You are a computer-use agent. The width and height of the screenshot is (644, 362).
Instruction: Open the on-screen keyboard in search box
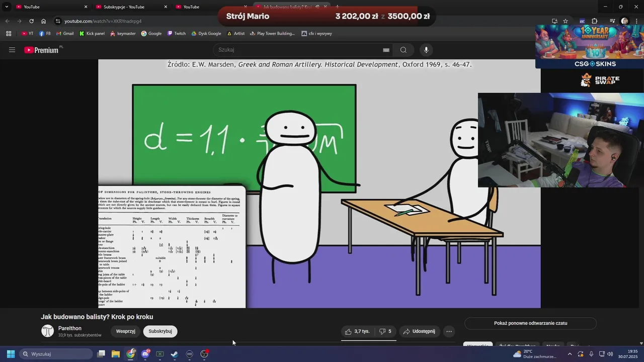tap(386, 50)
